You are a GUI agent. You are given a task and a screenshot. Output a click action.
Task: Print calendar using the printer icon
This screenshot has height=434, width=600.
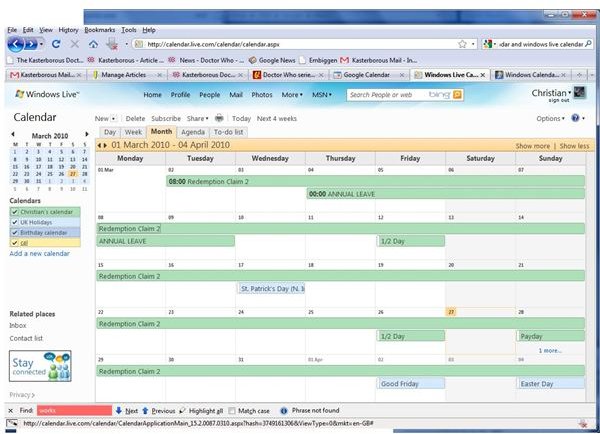pos(219,118)
